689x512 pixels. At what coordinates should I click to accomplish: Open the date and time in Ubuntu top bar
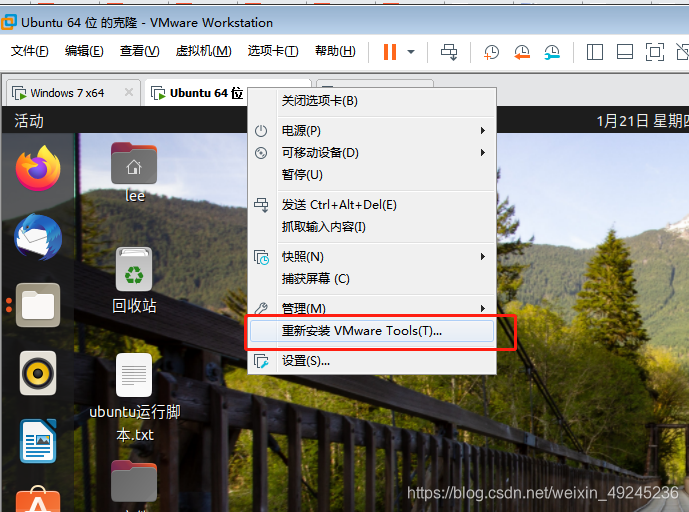click(x=642, y=121)
